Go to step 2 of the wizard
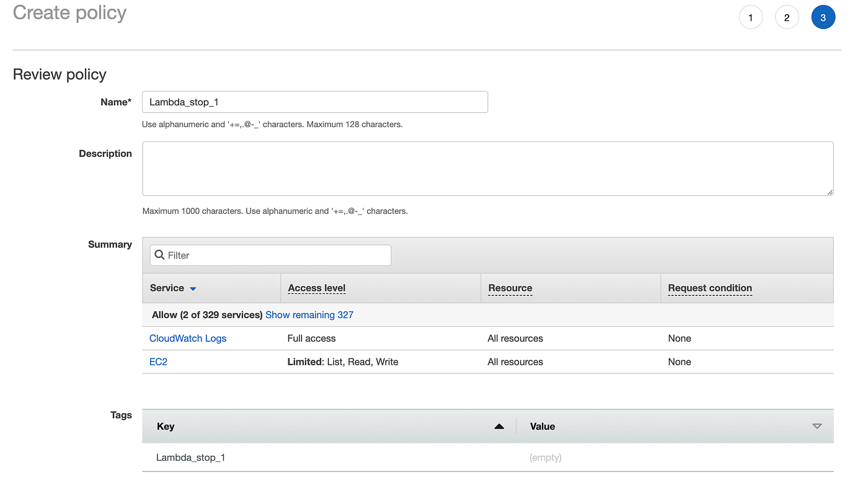This screenshot has width=868, height=503. point(787,17)
